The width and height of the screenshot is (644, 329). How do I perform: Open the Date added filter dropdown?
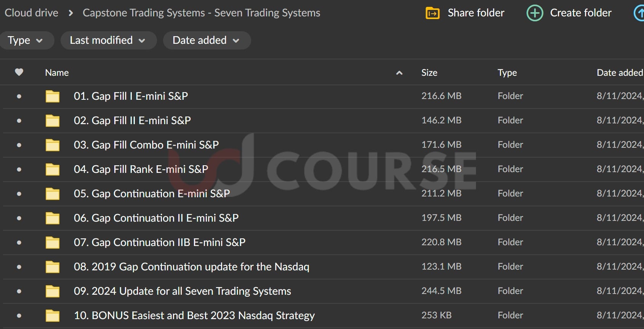point(206,40)
